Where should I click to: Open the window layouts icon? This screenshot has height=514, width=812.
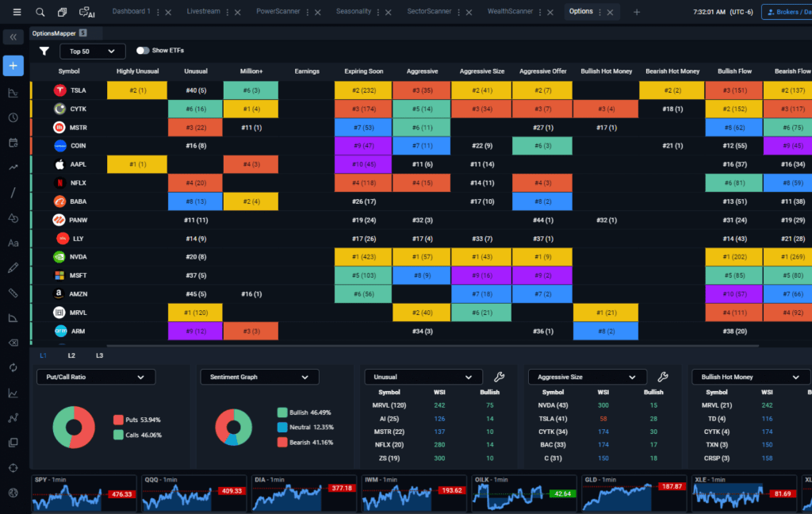pos(62,12)
